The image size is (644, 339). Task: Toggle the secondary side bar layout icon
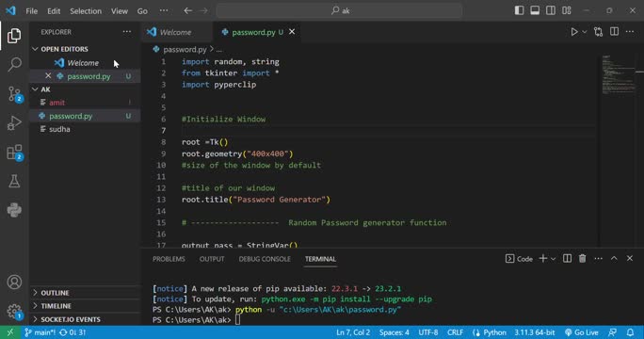[x=551, y=10]
